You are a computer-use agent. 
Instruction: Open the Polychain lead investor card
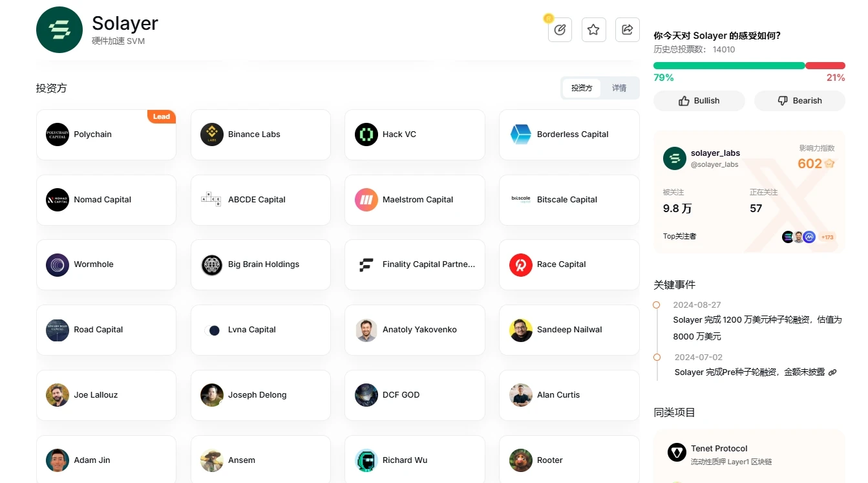pos(106,134)
